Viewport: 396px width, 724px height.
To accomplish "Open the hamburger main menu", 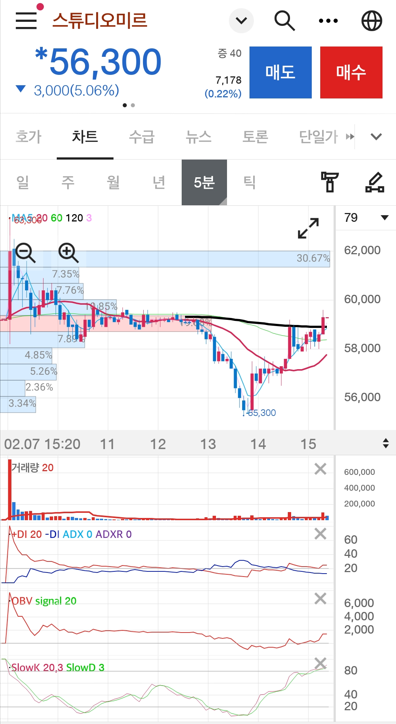I will pos(26,21).
